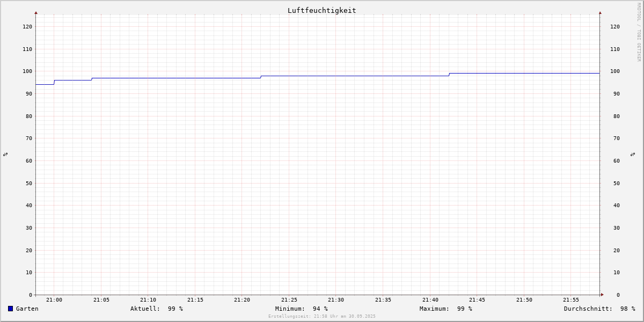Click the left axis 100 label
The image size is (644, 322).
click(x=27, y=71)
